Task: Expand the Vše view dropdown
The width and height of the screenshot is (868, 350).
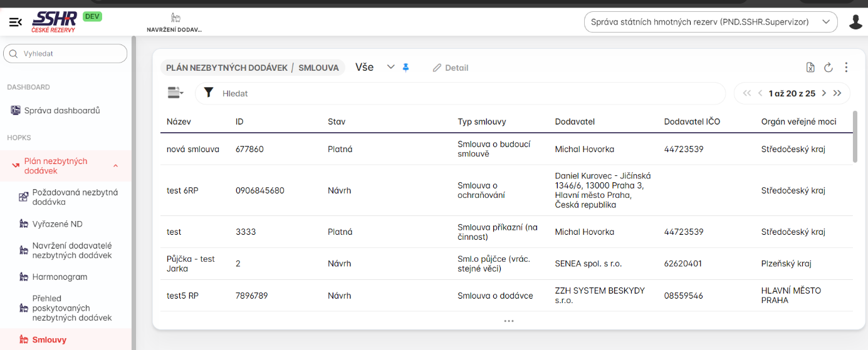Action: 390,67
